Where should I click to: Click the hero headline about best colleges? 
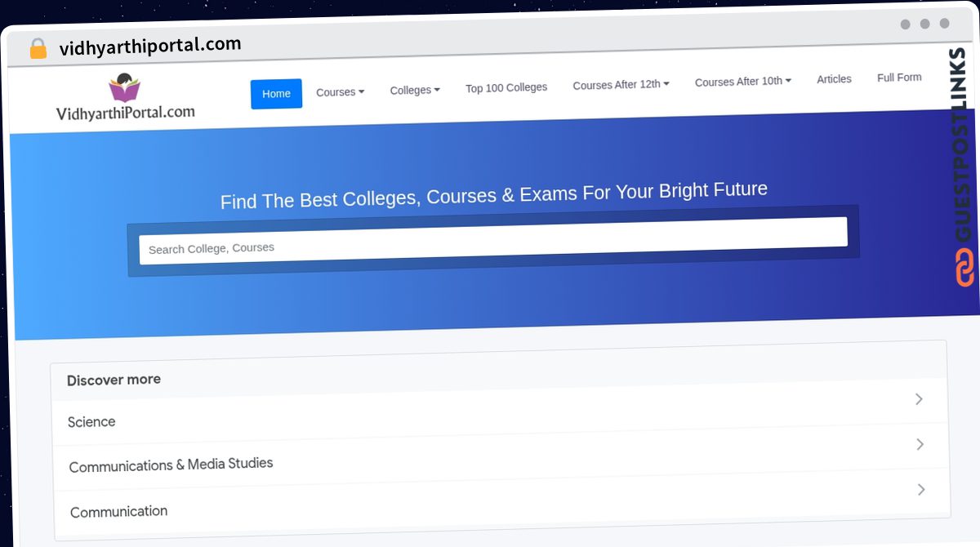[x=494, y=195]
